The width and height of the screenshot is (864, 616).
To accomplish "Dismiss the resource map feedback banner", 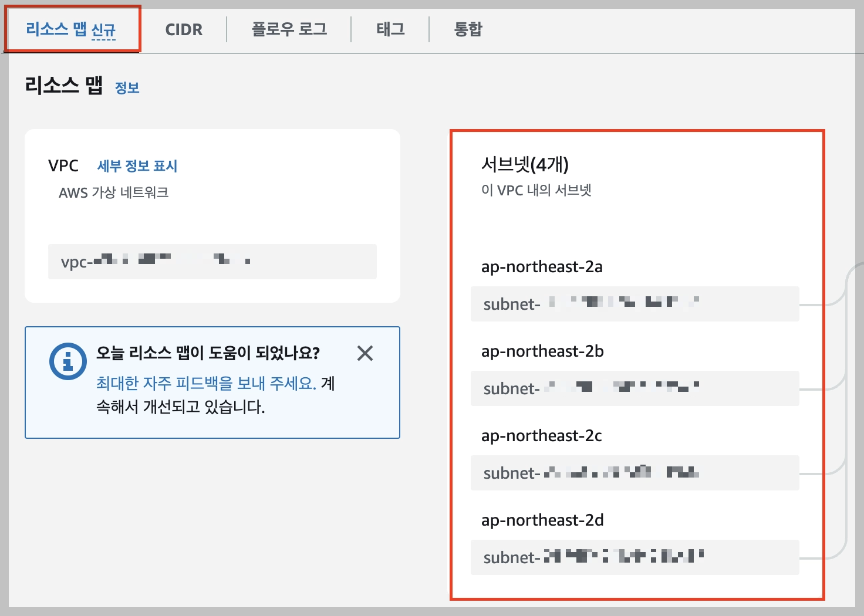I will (x=365, y=353).
